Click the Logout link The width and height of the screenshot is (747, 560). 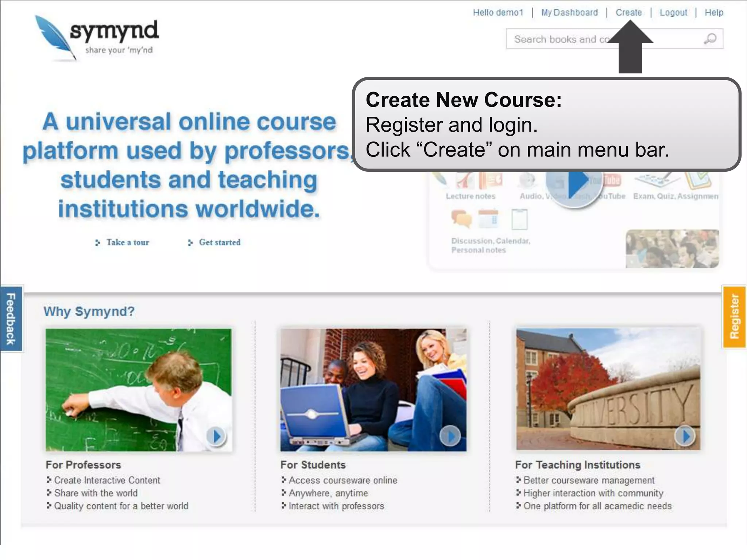673,12
